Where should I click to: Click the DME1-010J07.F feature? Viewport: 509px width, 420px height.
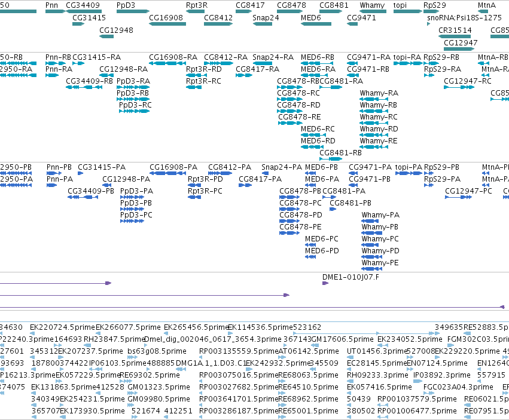pyautogui.click(x=325, y=283)
